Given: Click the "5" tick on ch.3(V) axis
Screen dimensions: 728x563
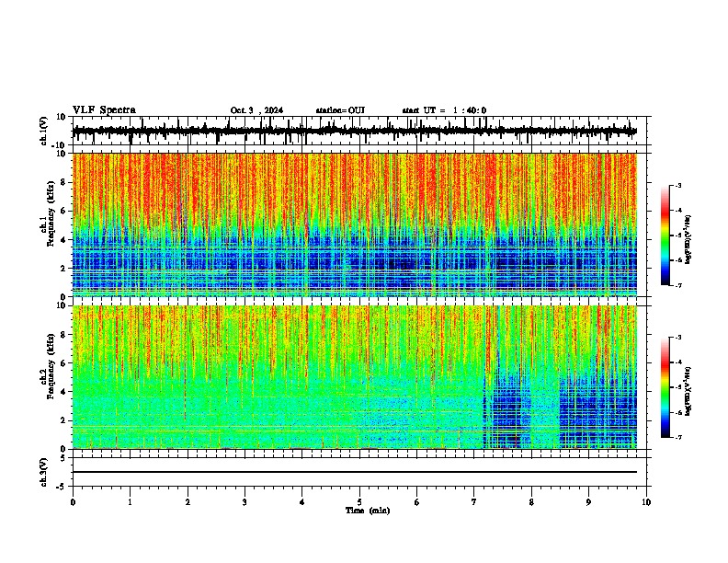Looking at the screenshot, I should tap(63, 458).
